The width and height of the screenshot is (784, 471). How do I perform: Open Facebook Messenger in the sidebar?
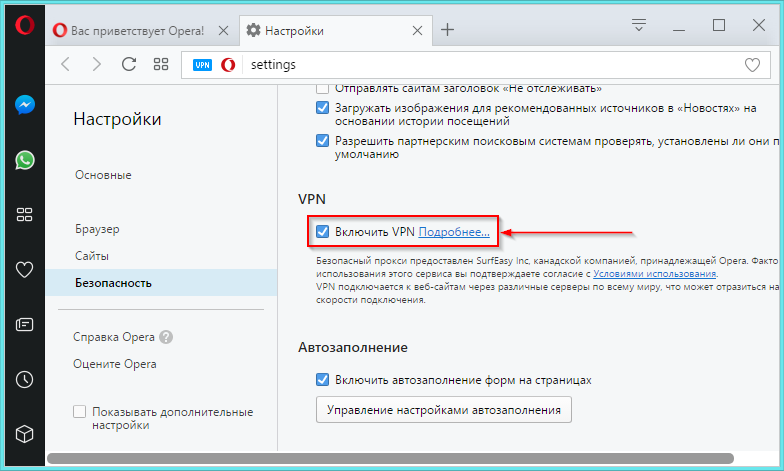(24, 104)
